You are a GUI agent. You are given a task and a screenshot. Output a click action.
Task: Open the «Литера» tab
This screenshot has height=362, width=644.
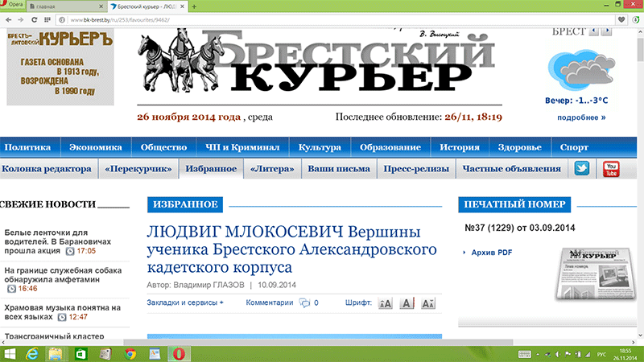pos(272,169)
